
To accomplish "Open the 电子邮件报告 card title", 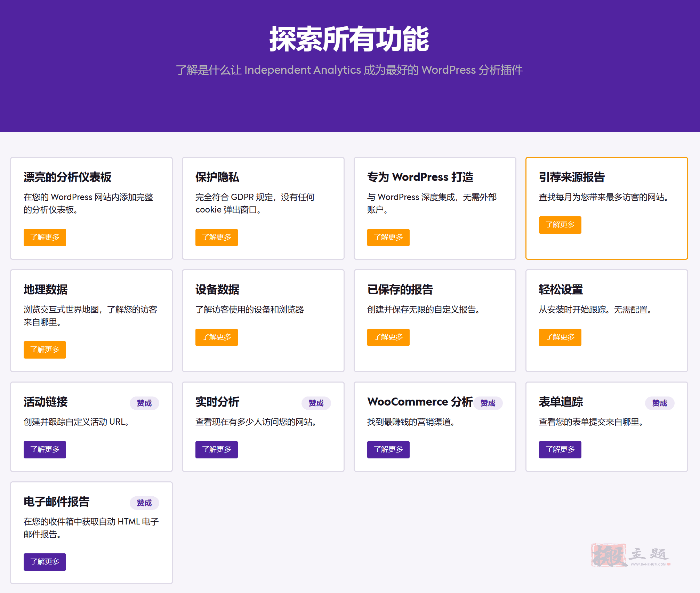I will click(x=57, y=502).
